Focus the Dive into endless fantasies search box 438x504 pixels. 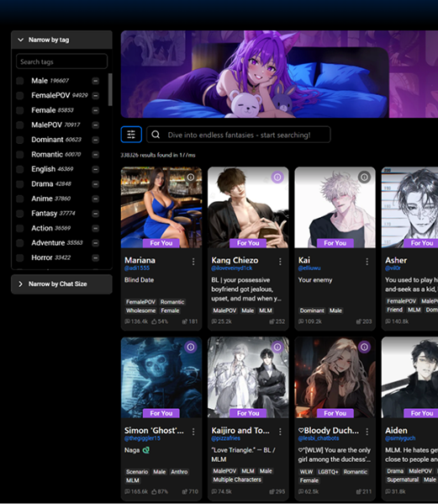[239, 135]
